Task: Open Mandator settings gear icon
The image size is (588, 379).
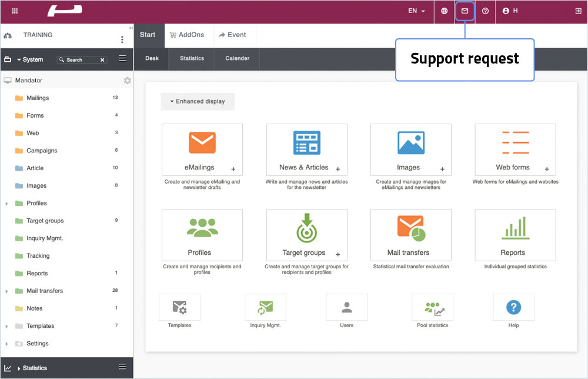Action: click(127, 80)
